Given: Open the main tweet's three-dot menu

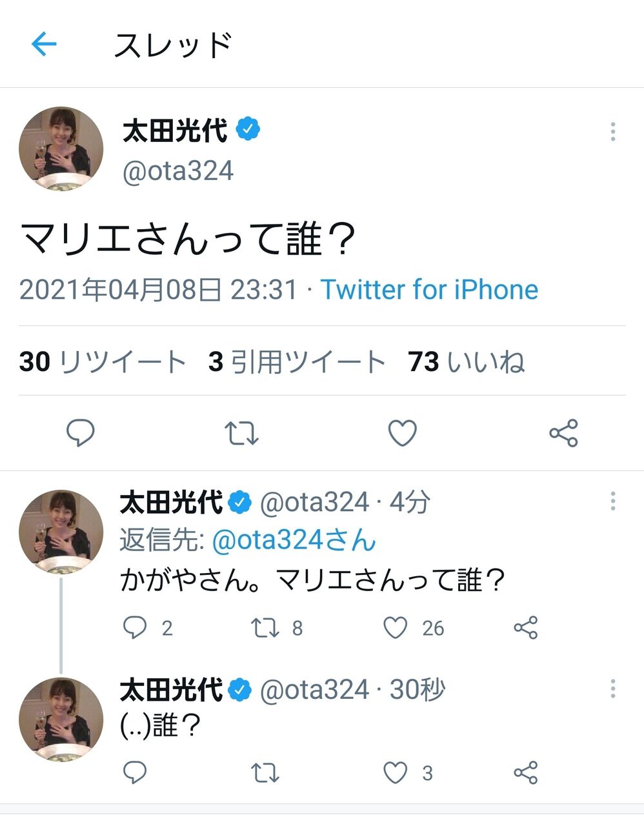Looking at the screenshot, I should 612,132.
